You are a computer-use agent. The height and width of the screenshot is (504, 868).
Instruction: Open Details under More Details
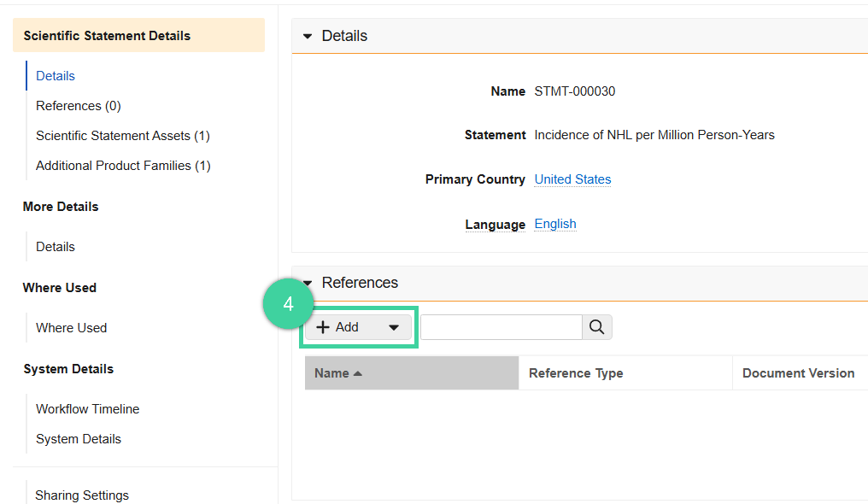point(55,246)
